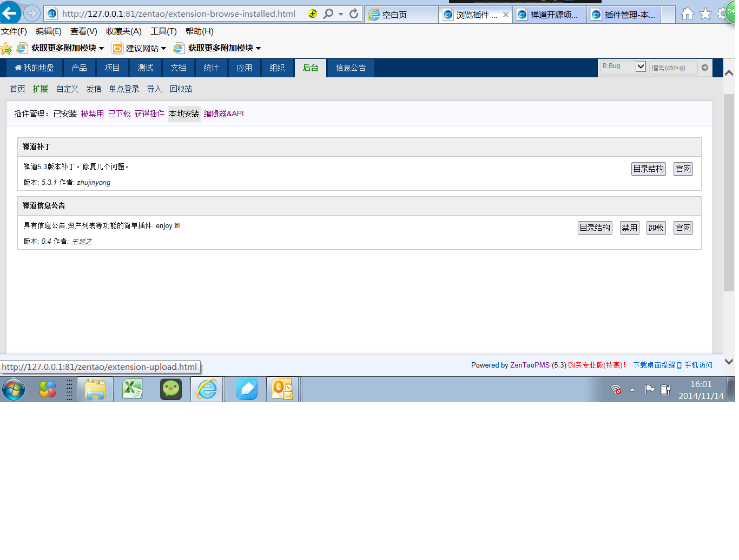
Task: Open the 帮助(H) menu
Action: tap(200, 31)
